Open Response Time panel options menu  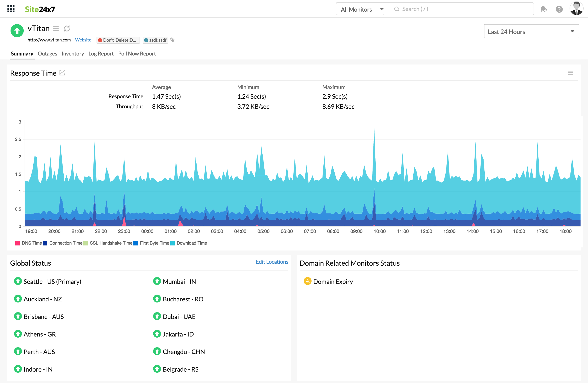click(x=570, y=73)
